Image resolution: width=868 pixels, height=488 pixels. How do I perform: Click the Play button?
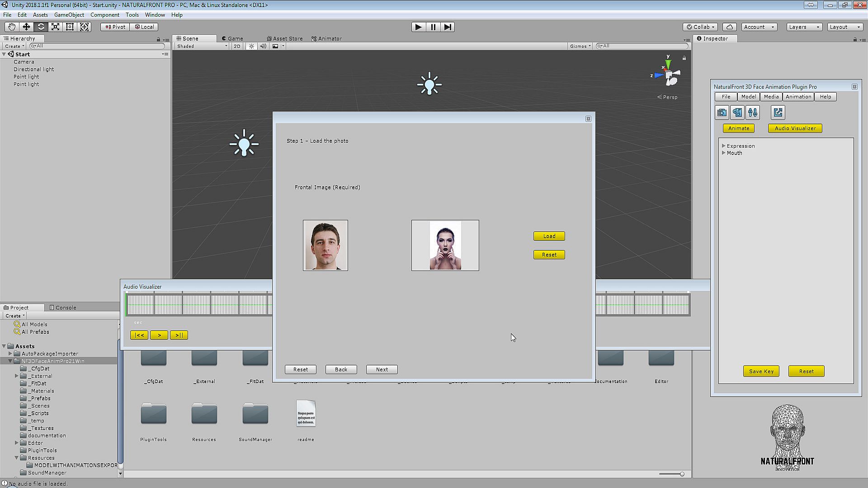418,27
